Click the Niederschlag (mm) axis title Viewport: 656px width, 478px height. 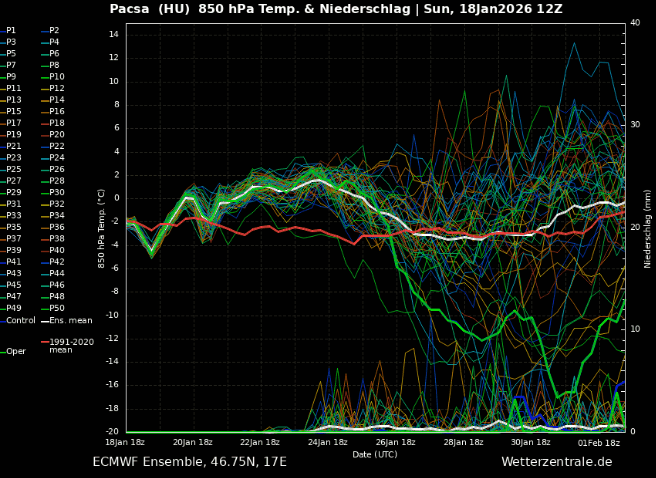[648, 230]
